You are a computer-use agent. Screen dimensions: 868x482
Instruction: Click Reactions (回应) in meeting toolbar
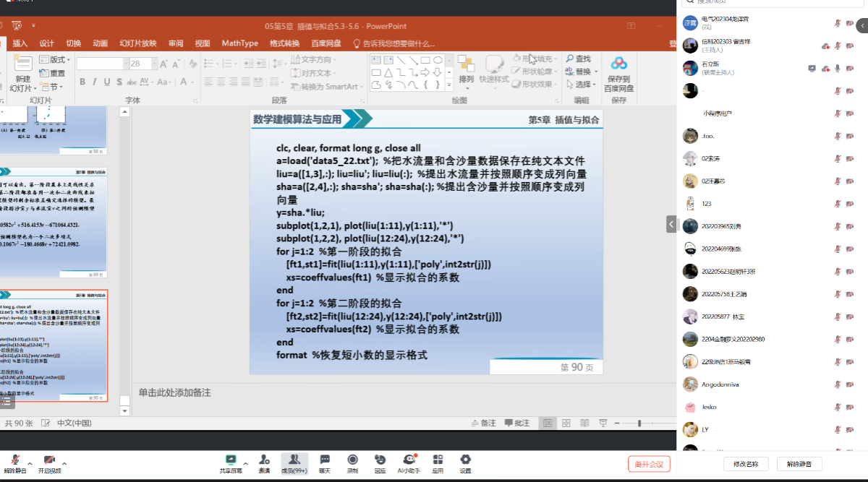[x=380, y=463]
